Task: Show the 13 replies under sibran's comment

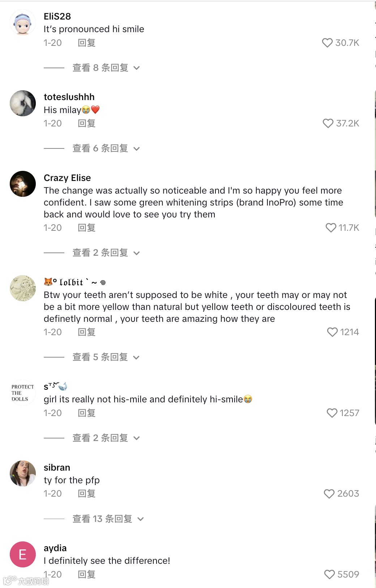Action: [x=108, y=519]
